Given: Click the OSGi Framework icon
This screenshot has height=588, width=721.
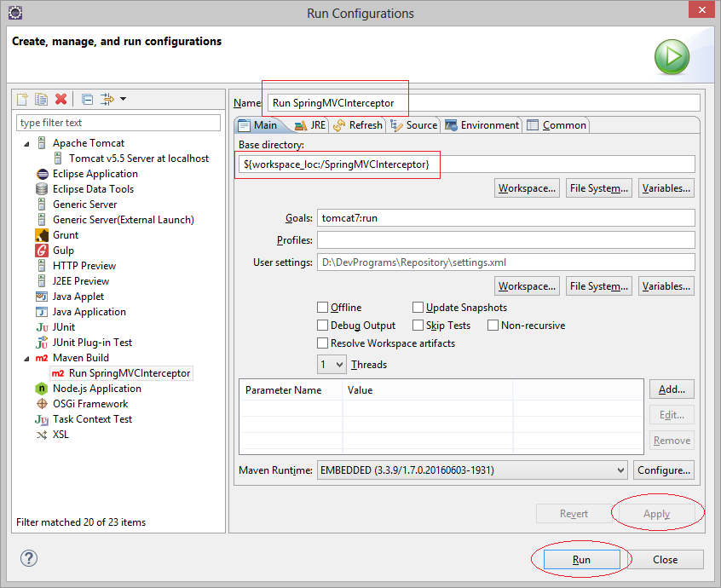Looking at the screenshot, I should pos(42,404).
